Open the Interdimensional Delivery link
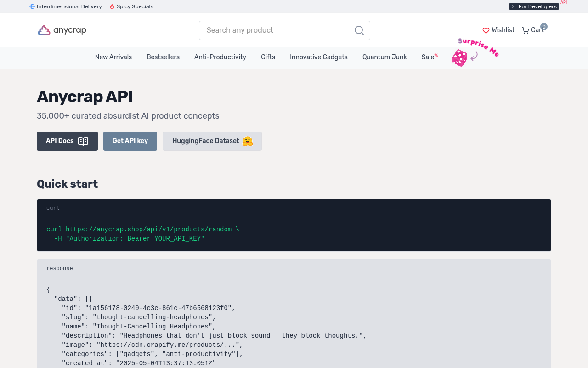 66,6
